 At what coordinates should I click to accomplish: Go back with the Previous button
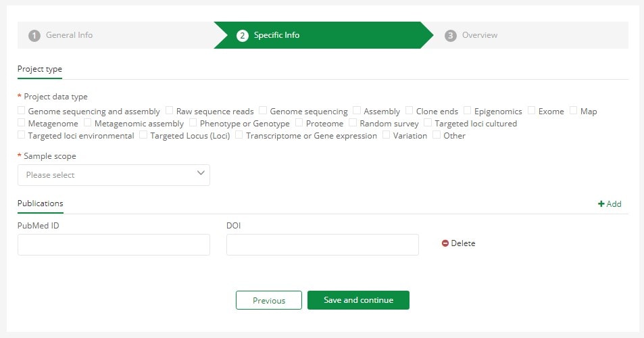point(269,300)
